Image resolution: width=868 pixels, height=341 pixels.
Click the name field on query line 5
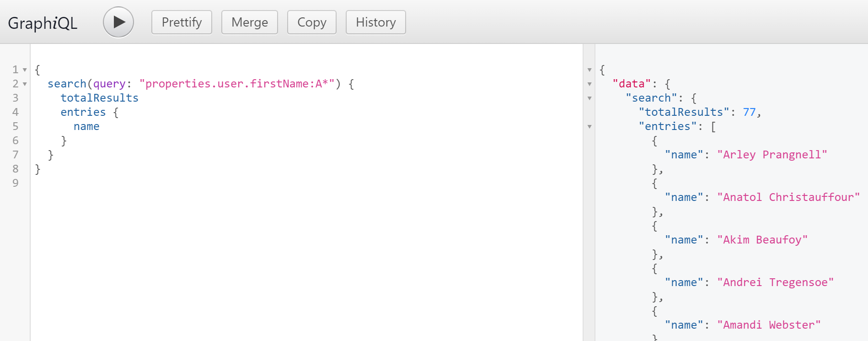coord(86,126)
